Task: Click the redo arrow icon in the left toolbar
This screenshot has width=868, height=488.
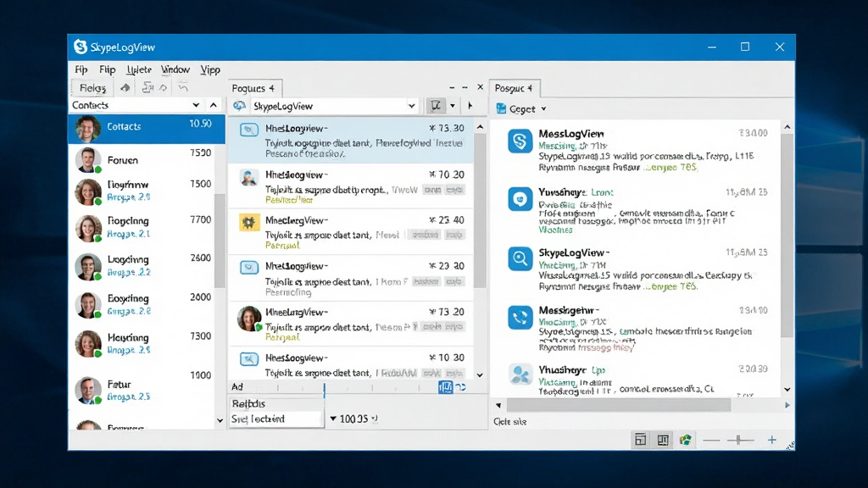Action: (x=164, y=87)
